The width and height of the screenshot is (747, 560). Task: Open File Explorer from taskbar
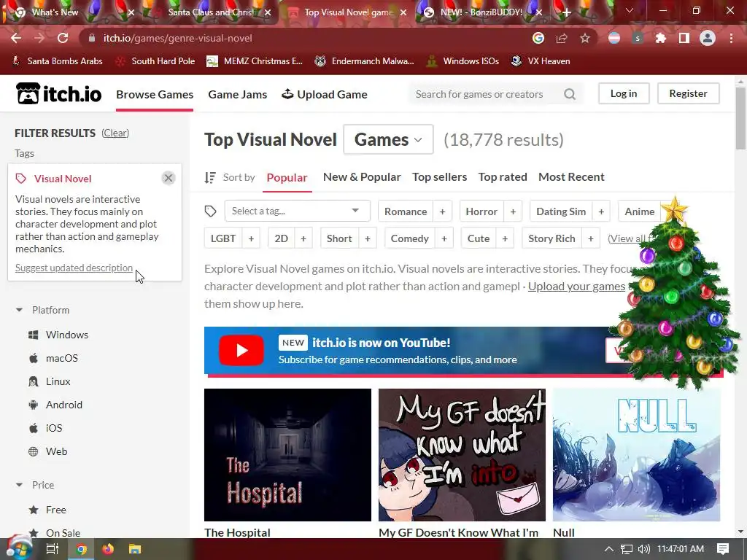tap(135, 549)
